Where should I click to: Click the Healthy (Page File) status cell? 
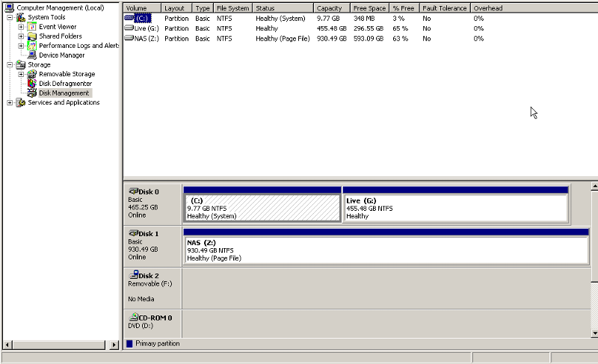283,39
